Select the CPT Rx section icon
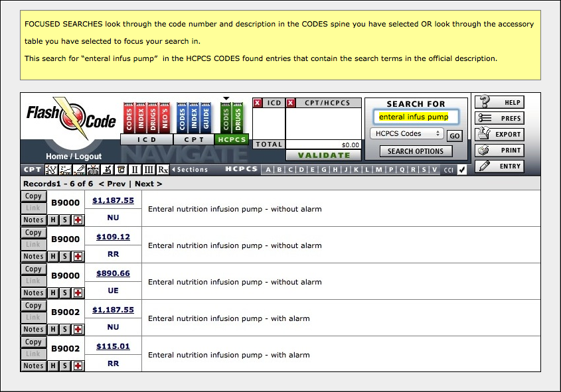This screenshot has width=561, height=392. pos(163,169)
